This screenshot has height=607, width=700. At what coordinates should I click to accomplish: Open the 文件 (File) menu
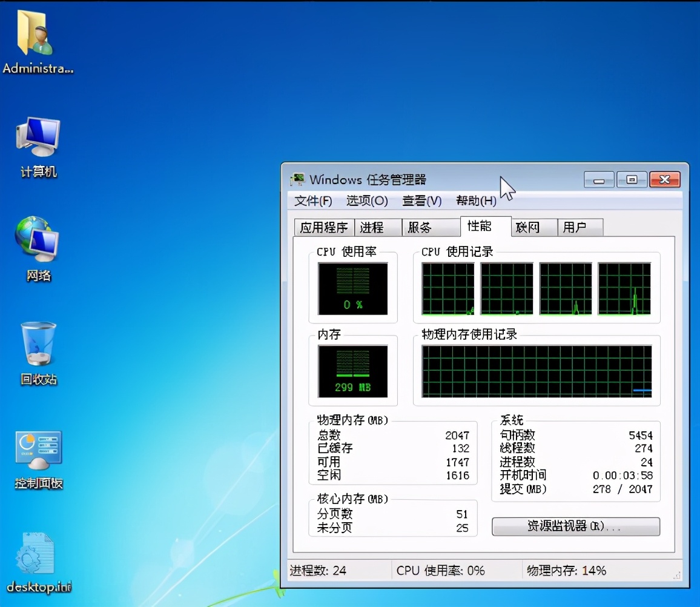pyautogui.click(x=314, y=201)
